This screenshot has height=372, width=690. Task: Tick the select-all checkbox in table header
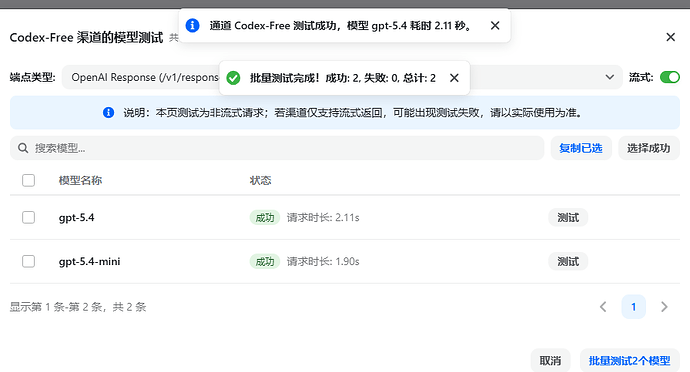29,180
